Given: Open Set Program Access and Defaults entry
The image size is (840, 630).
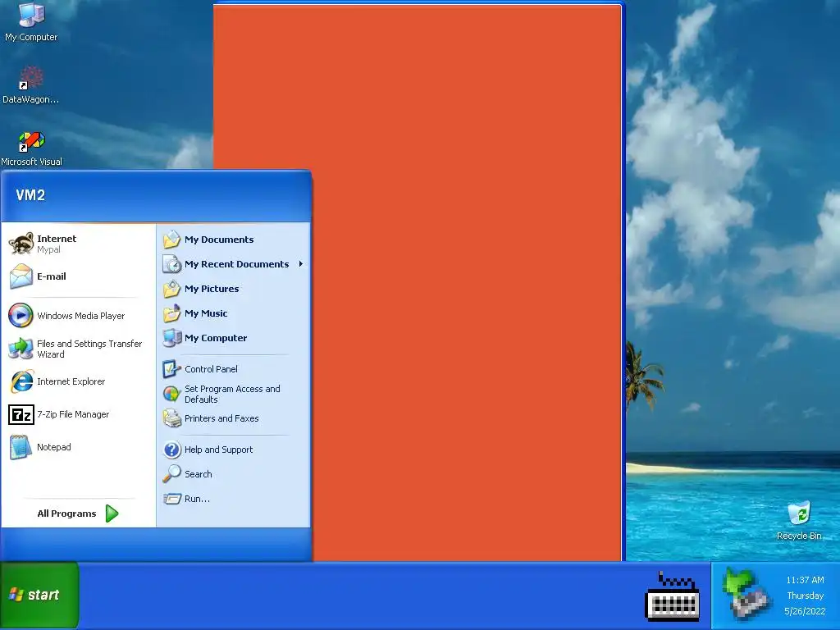Looking at the screenshot, I should 234,395.
